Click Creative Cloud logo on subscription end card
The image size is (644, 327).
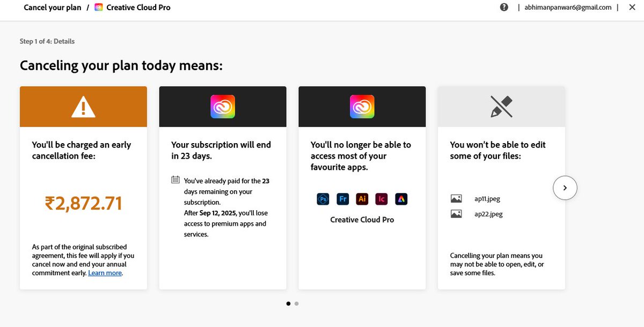(223, 106)
